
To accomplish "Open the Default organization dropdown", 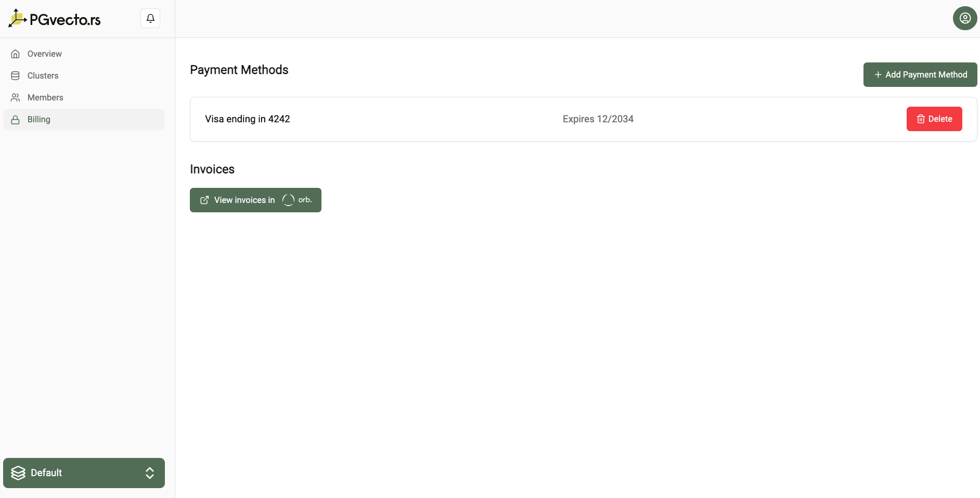I will (84, 473).
